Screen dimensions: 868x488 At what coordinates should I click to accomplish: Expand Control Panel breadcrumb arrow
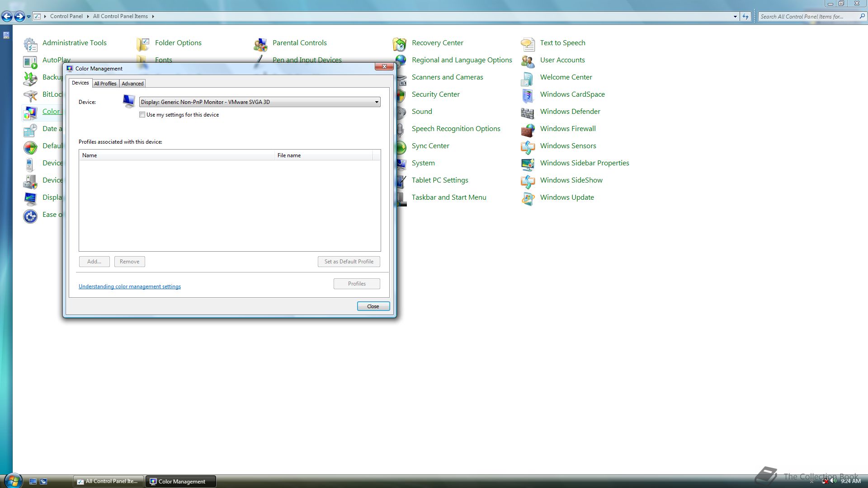point(88,16)
